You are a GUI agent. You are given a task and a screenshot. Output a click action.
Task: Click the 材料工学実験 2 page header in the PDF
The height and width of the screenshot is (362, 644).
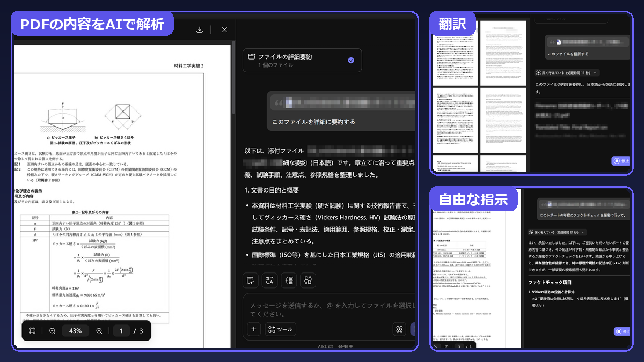tap(188, 65)
